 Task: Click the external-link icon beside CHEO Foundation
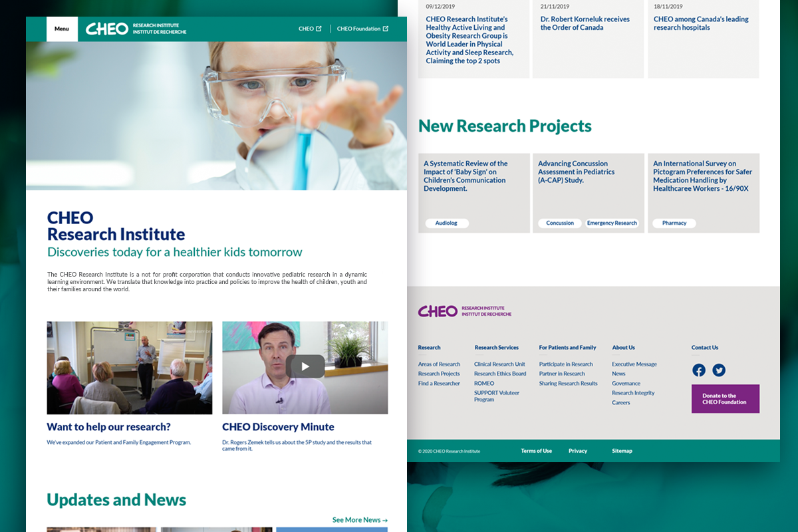[x=386, y=29]
